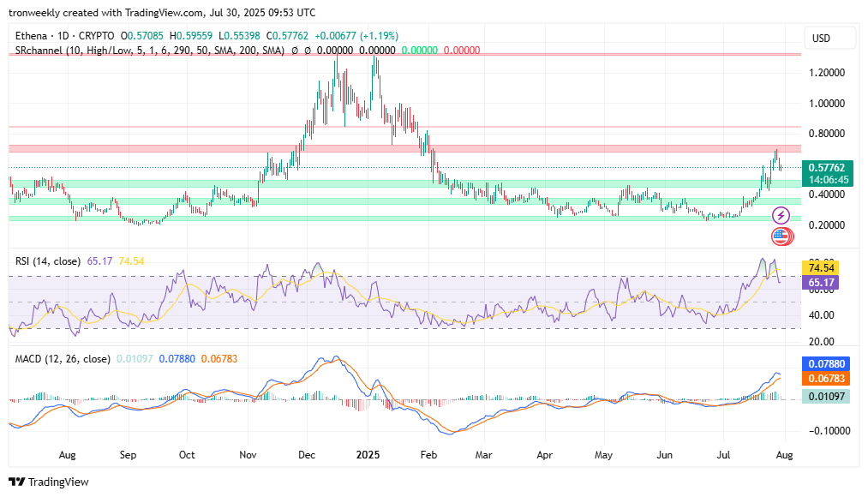868x497 pixels.
Task: Click the 14:06:45 candle countdown timer
Action: tap(827, 180)
